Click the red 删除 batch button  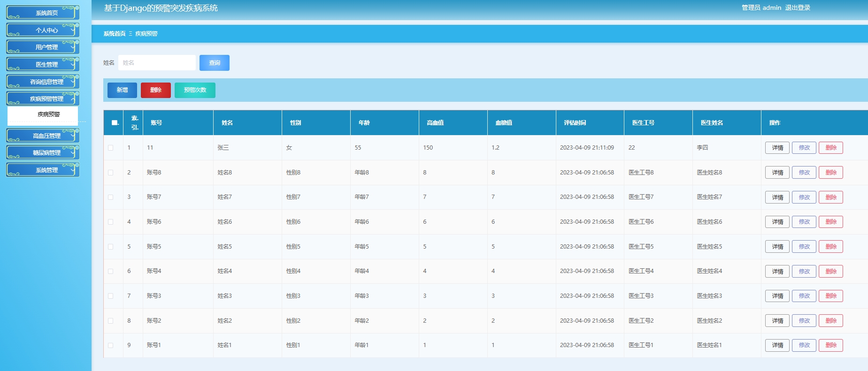[156, 90]
